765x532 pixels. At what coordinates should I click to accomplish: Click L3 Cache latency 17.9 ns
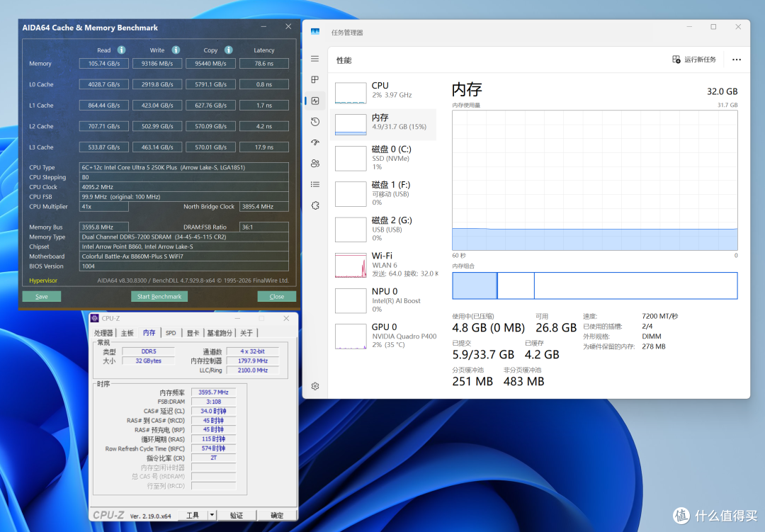pyautogui.click(x=264, y=147)
